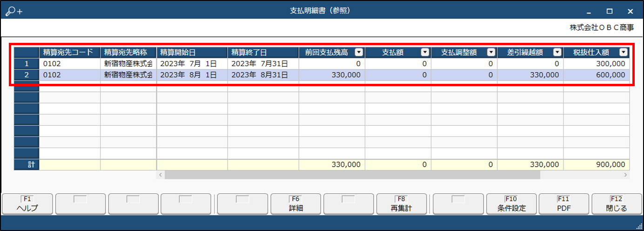Click 新宿物産株式会 in row 2
This screenshot has height=231, width=644.
(128, 75)
